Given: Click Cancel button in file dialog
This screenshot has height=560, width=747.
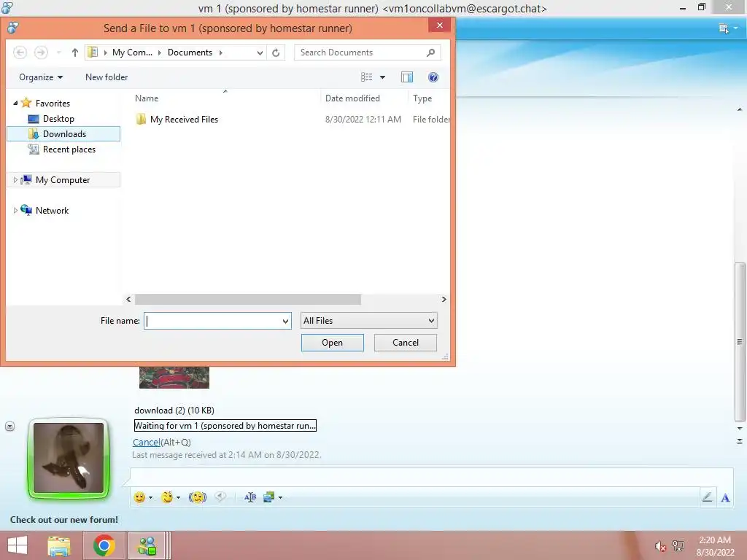Looking at the screenshot, I should click(x=406, y=343).
